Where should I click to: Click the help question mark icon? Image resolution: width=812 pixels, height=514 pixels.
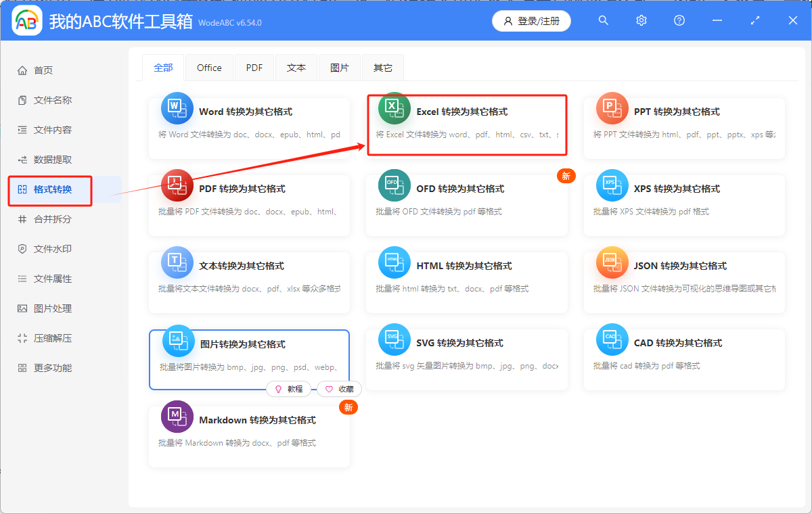click(679, 20)
